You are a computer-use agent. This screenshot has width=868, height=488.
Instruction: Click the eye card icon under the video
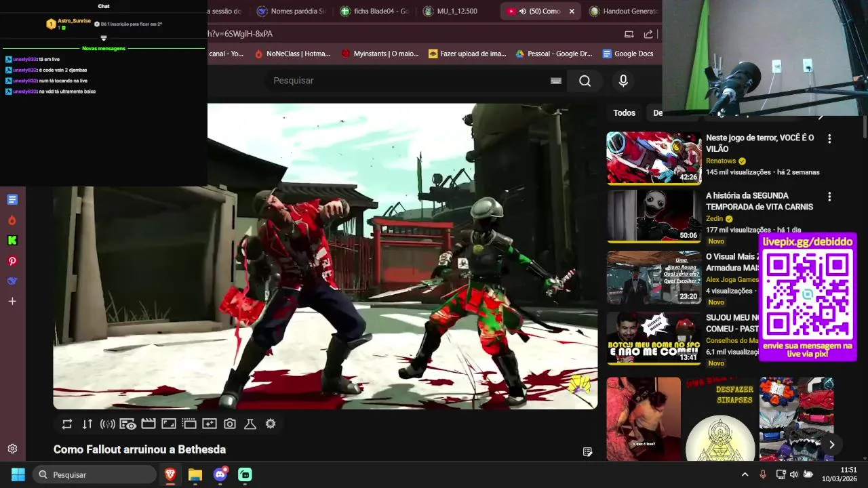pyautogui.click(x=127, y=424)
